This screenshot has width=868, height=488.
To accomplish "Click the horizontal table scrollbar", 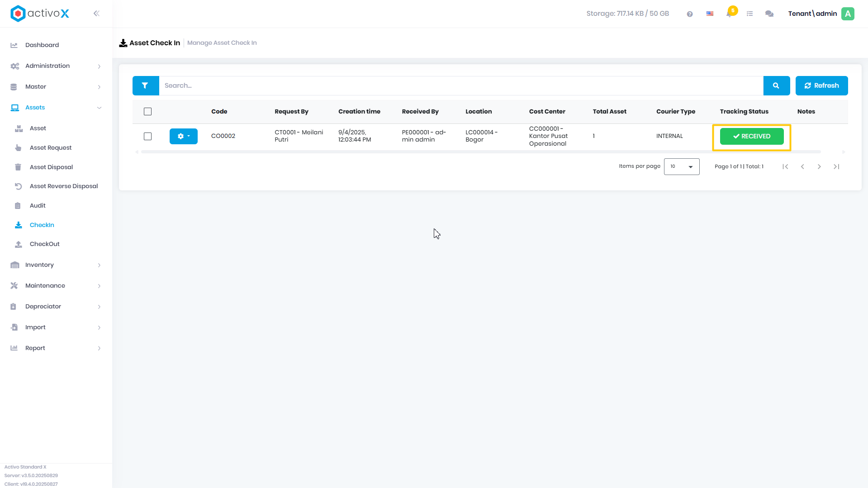I will coord(480,152).
